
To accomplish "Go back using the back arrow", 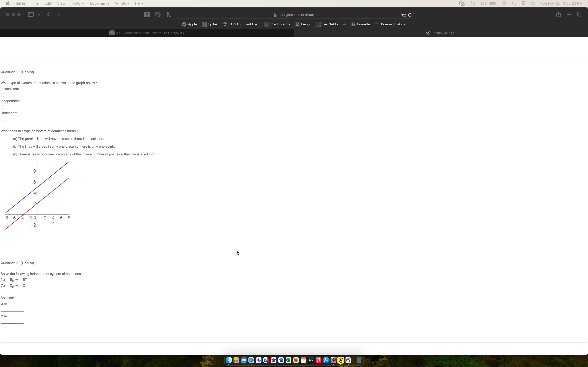I will (48, 15).
